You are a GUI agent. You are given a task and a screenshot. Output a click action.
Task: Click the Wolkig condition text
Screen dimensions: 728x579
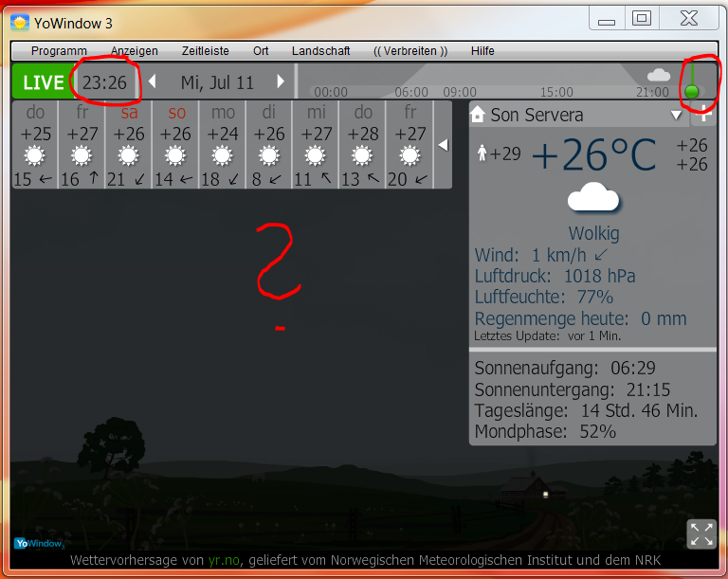[593, 233]
